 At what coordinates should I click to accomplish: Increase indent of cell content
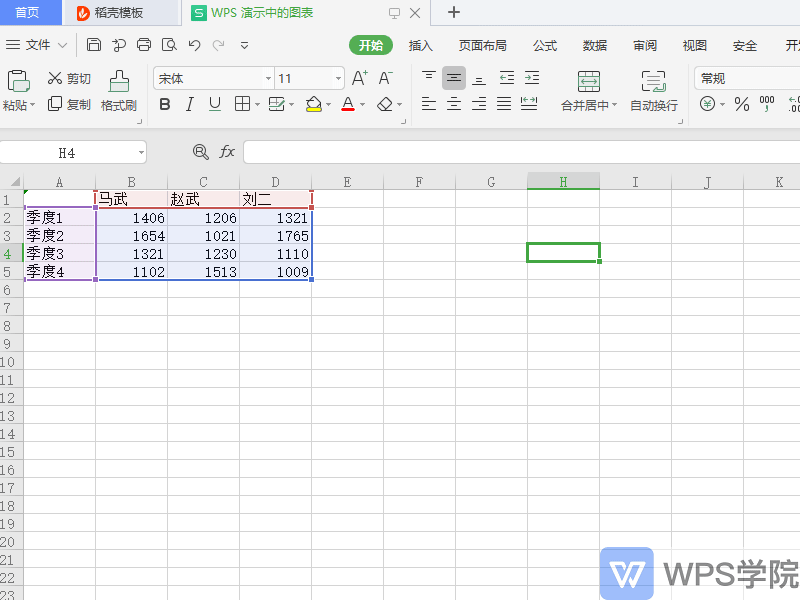click(x=532, y=78)
